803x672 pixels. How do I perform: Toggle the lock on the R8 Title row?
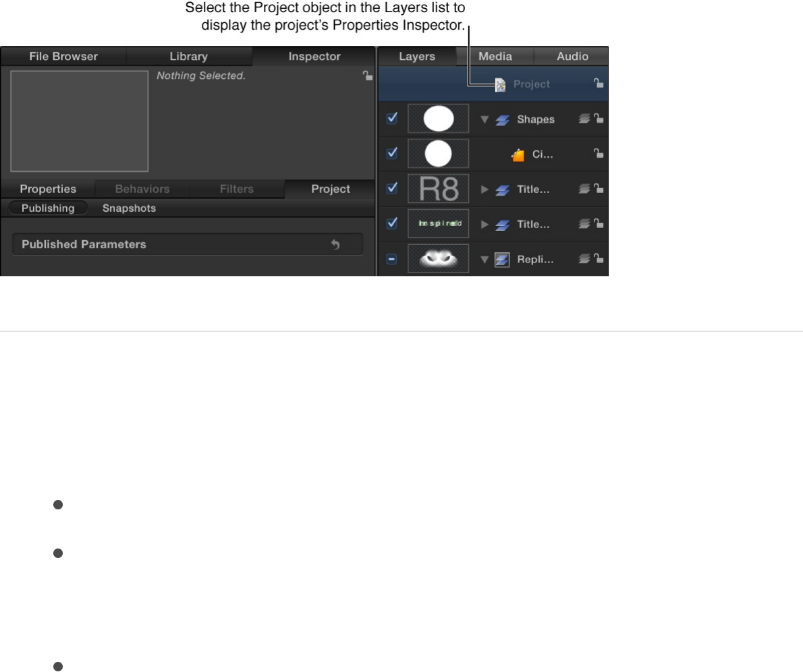pos(598,188)
